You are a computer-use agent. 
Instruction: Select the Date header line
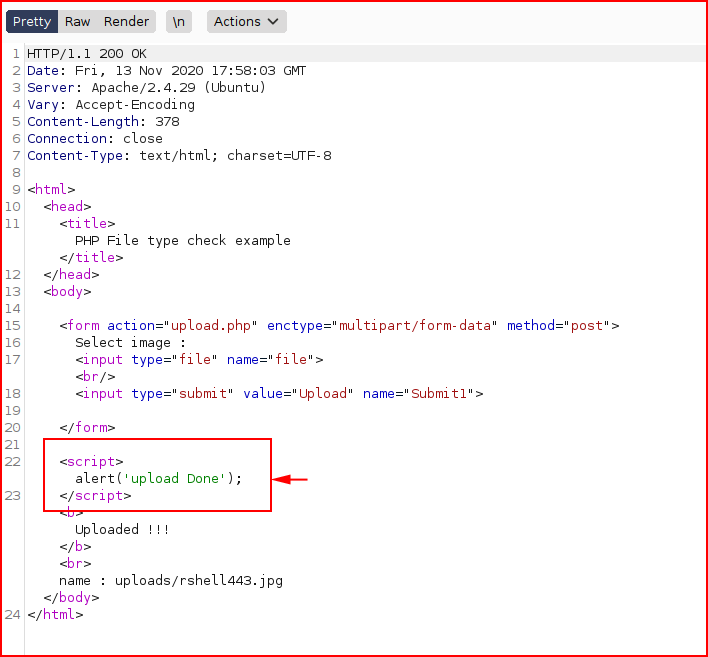point(166,71)
